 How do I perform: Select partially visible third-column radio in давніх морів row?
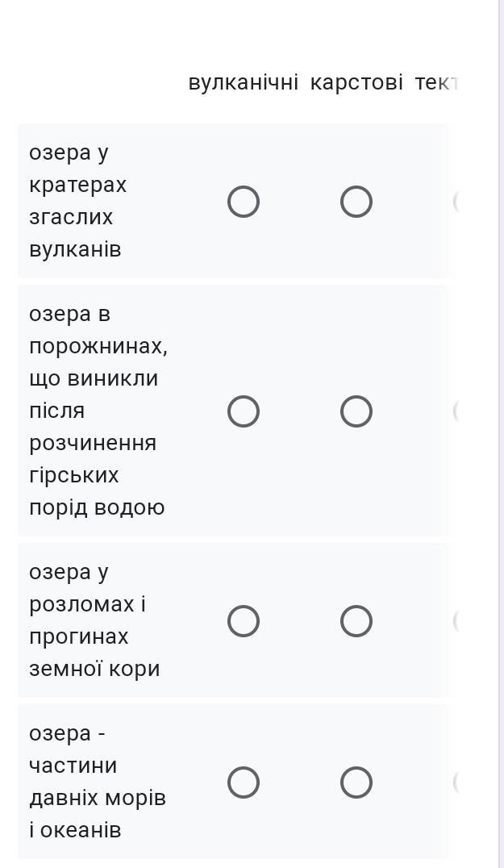click(x=456, y=782)
